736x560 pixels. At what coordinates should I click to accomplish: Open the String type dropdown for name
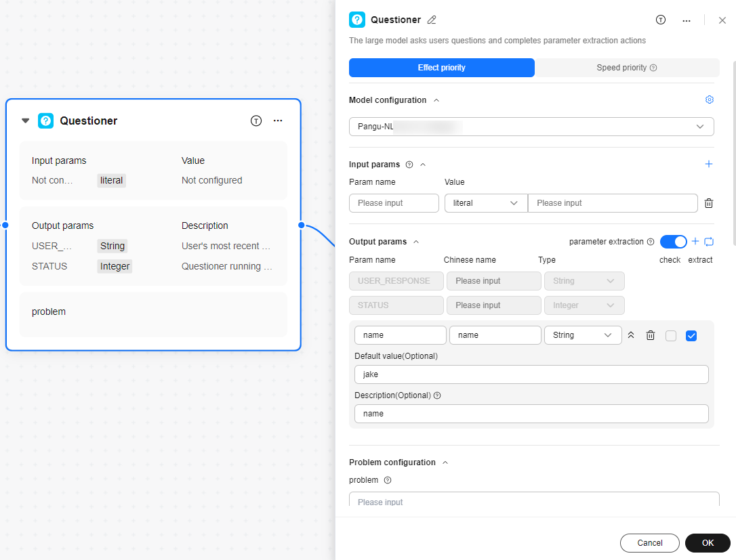[x=583, y=335]
